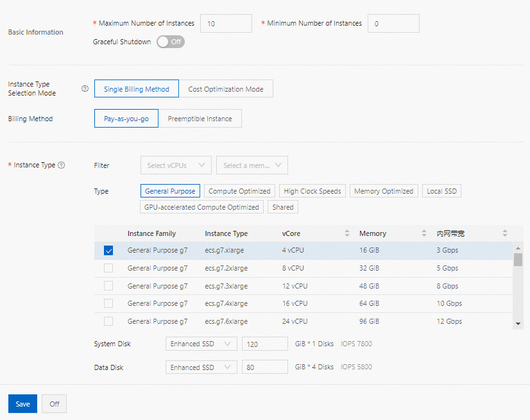Open the Select vCPUs dropdown
The width and height of the screenshot is (530, 420).
pyautogui.click(x=176, y=165)
